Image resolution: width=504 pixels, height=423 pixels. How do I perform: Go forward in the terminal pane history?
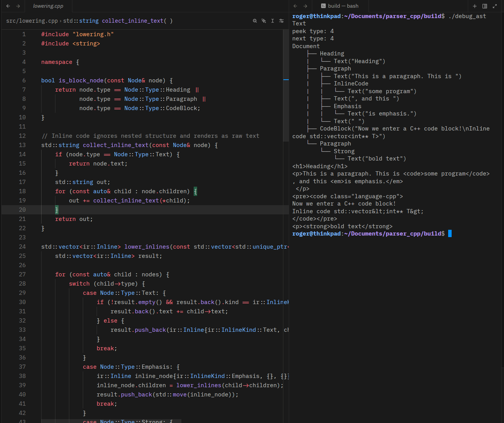pyautogui.click(x=305, y=6)
